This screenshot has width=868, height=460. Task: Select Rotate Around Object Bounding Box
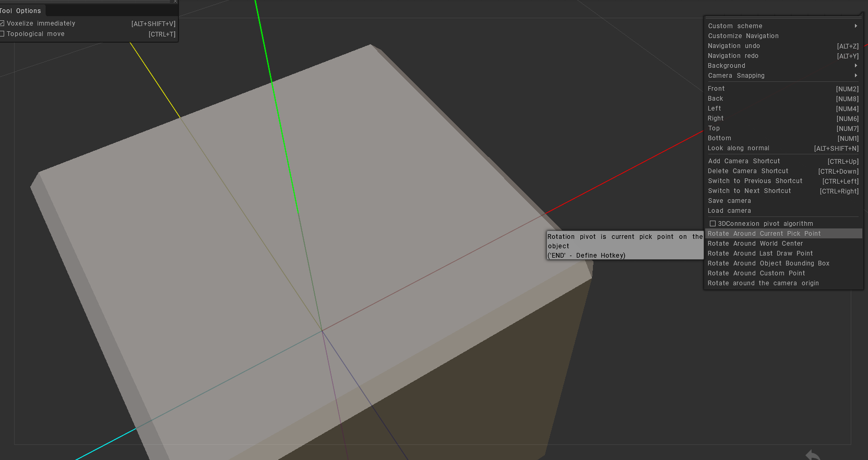coord(768,263)
